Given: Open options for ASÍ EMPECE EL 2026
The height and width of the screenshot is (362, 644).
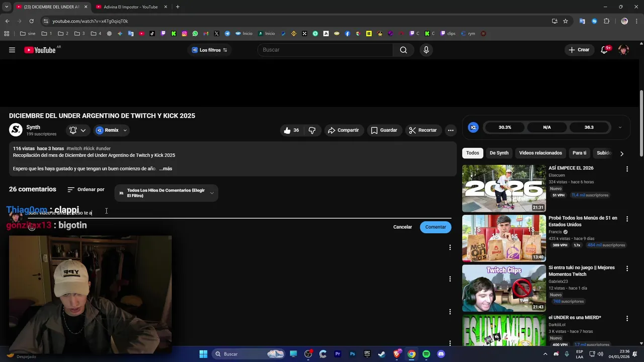Looking at the screenshot, I should [x=627, y=169].
